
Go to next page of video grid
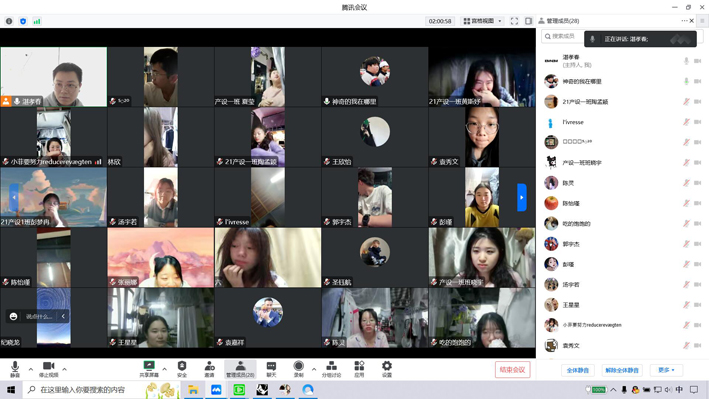(521, 197)
